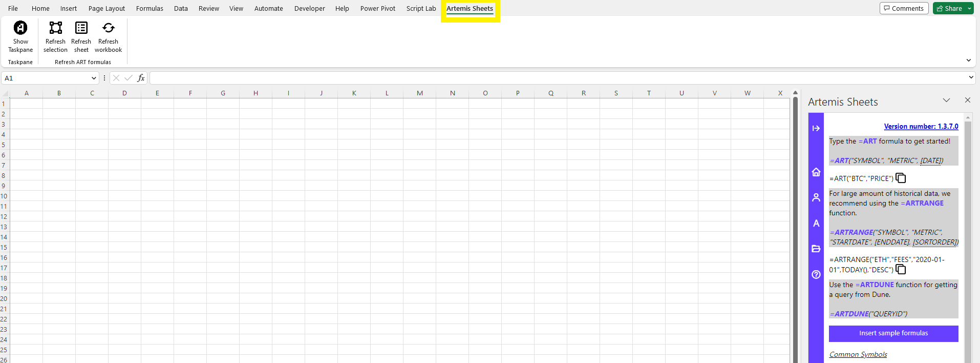Image resolution: width=980 pixels, height=363 pixels.
Task: Switch to the Page Layout tab
Action: click(106, 8)
